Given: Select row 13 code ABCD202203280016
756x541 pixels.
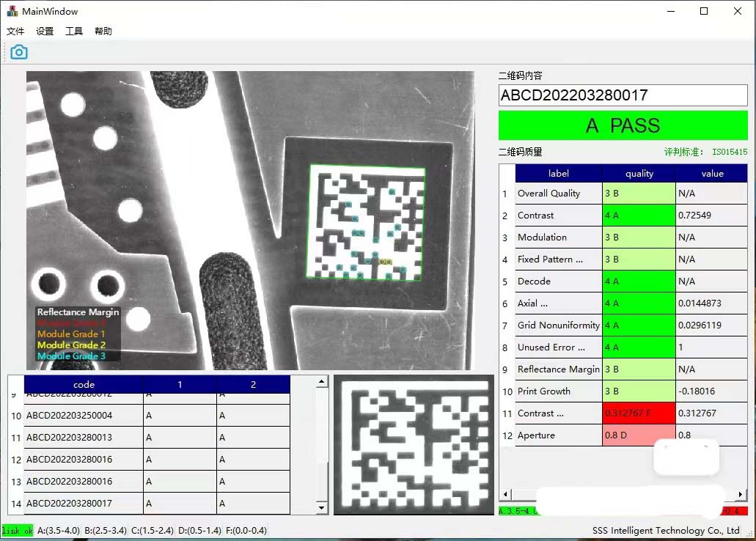Looking at the screenshot, I should [84, 482].
